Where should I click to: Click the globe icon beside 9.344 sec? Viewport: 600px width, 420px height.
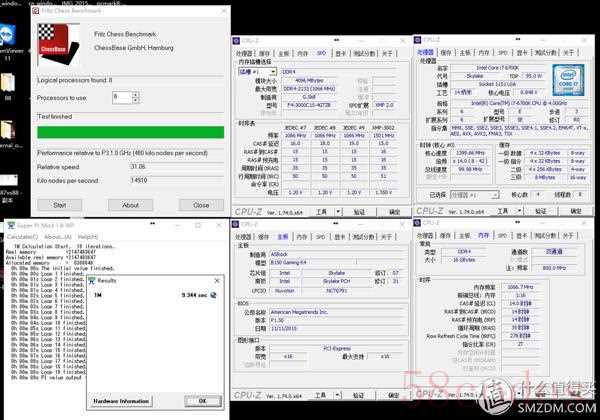(x=214, y=295)
